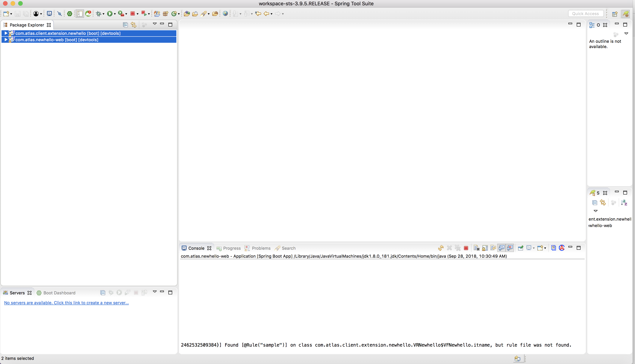Collapse all in Servers view
The image size is (635, 364).
[103, 293]
